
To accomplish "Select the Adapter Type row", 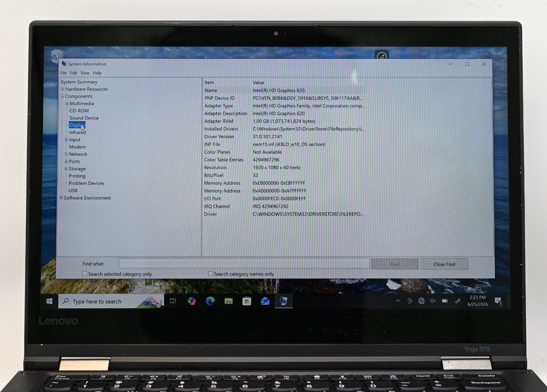I will point(284,106).
